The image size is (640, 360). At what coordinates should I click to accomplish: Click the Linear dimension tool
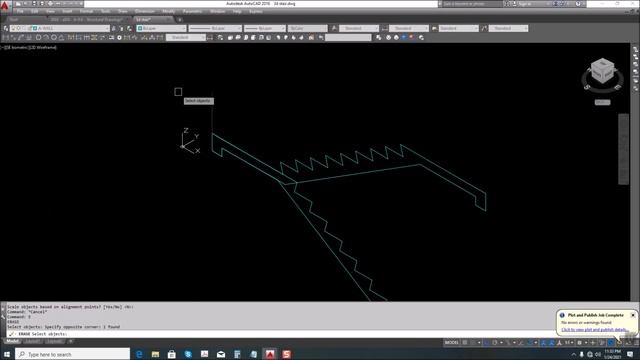(x=6, y=38)
